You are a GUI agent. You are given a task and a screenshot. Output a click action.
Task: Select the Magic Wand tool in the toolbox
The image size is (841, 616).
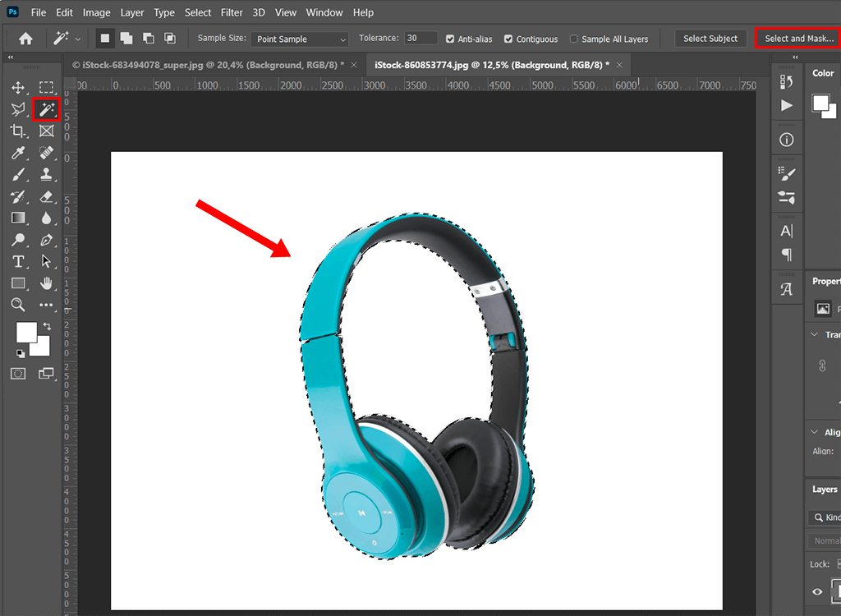(x=46, y=109)
